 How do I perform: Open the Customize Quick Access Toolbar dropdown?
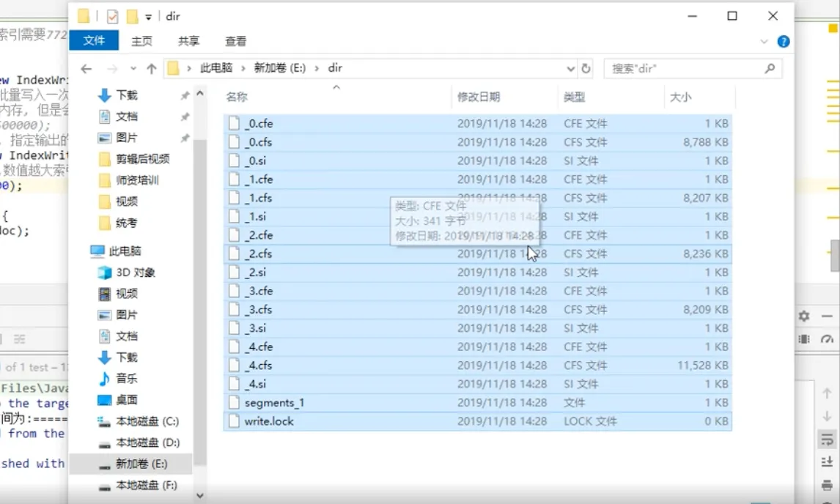click(x=148, y=17)
